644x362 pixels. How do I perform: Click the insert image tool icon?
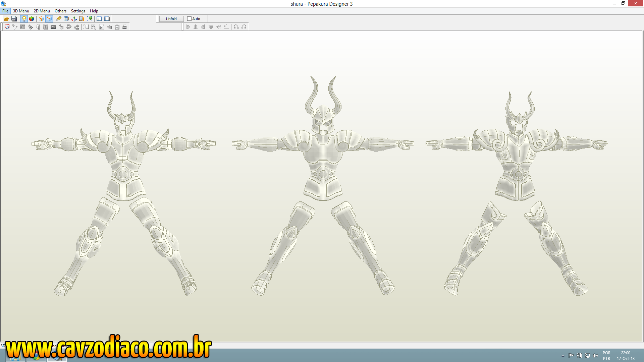click(53, 27)
